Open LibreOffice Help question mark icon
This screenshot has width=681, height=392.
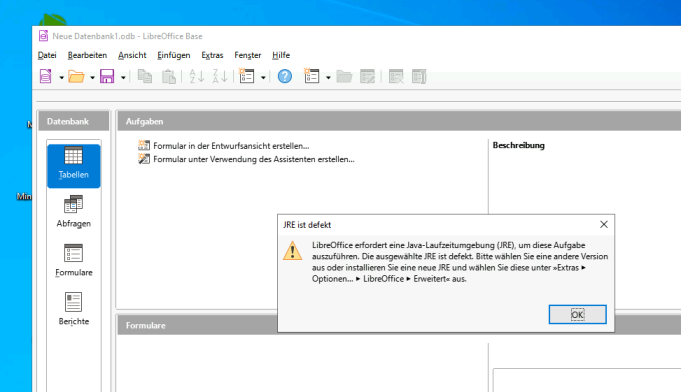[x=285, y=76]
